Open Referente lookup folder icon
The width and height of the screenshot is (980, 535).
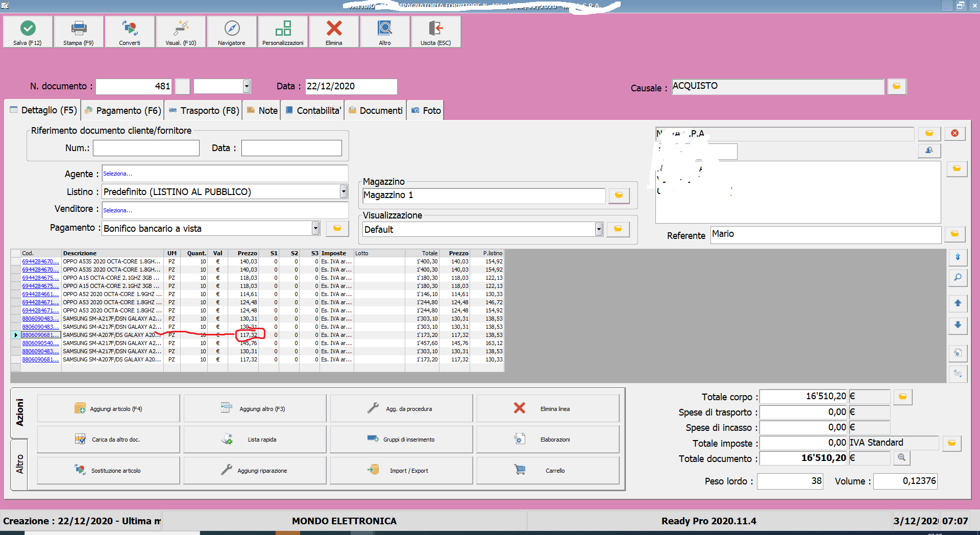[x=955, y=234]
